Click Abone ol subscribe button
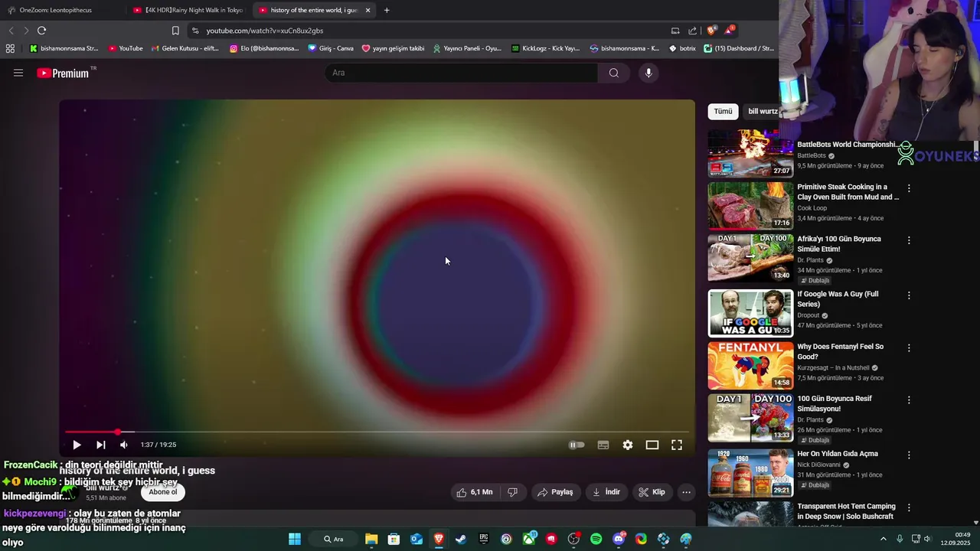980x551 pixels. click(x=163, y=492)
